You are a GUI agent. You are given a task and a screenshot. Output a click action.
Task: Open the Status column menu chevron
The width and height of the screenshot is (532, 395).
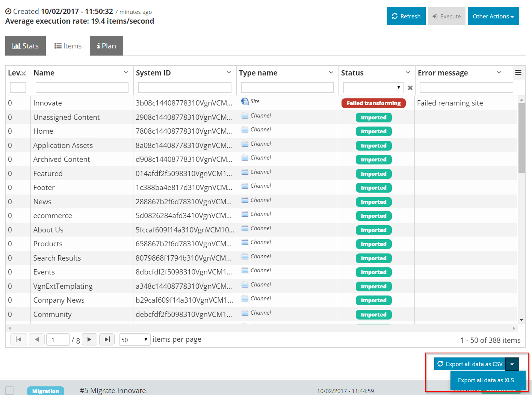408,72
